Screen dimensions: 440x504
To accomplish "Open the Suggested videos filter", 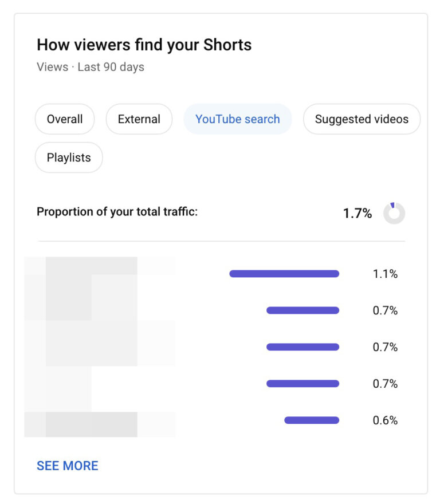I will pos(361,119).
